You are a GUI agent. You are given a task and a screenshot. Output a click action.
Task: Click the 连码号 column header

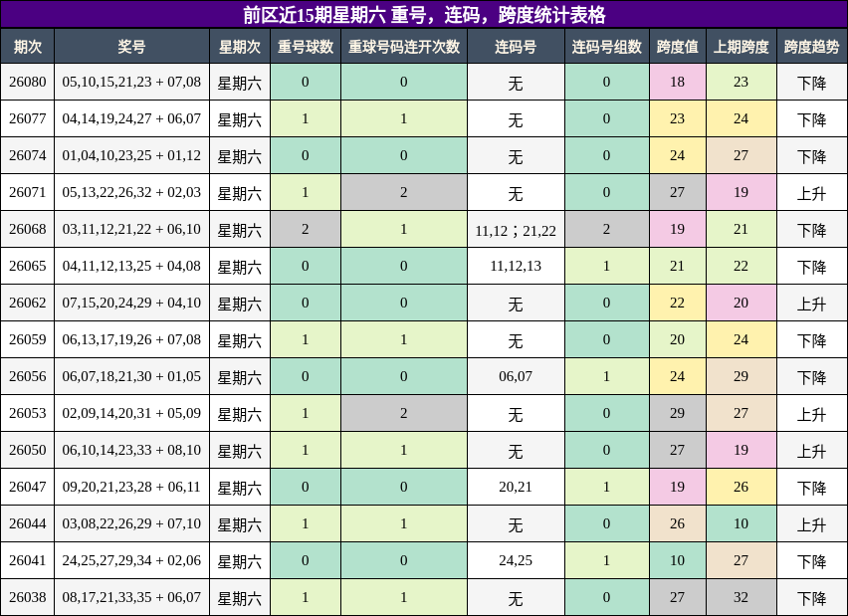[x=516, y=47]
